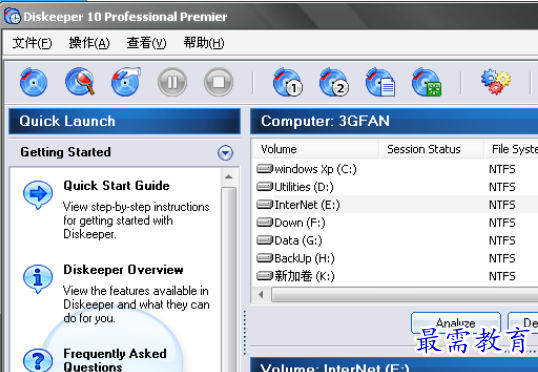This screenshot has height=372, width=538.
Task: Click the Frequently Asked Questions question icon
Action: click(38, 360)
